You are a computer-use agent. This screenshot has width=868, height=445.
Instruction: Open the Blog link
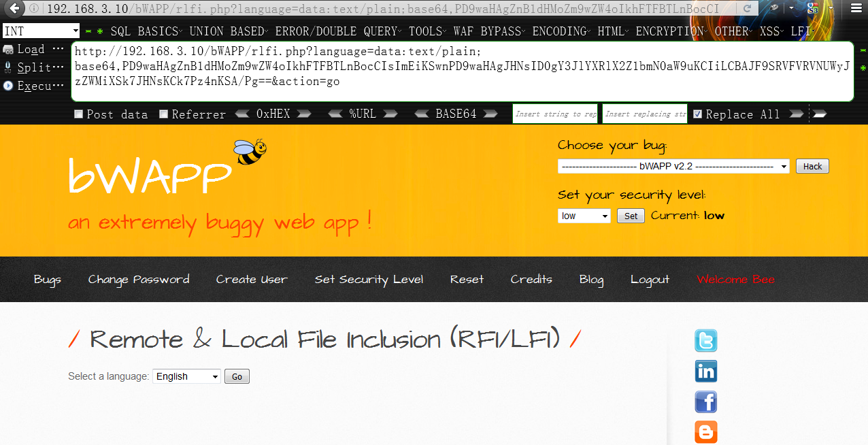coord(591,280)
